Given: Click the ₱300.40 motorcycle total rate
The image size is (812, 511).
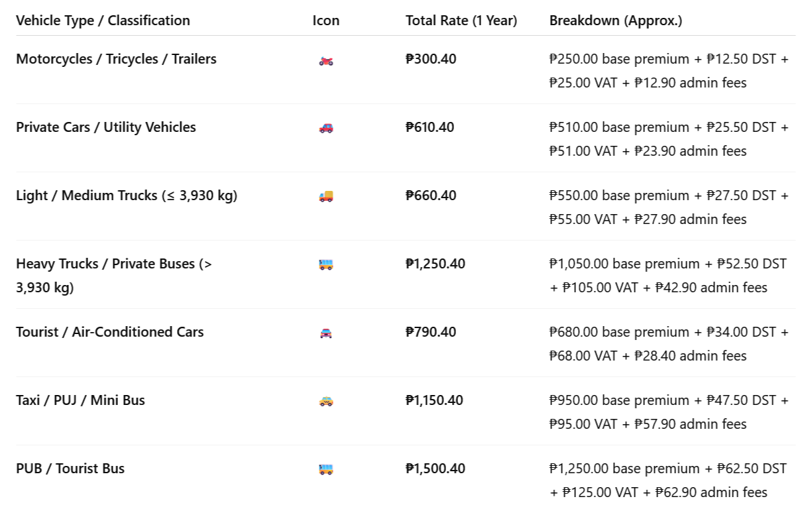Looking at the screenshot, I should [x=431, y=59].
